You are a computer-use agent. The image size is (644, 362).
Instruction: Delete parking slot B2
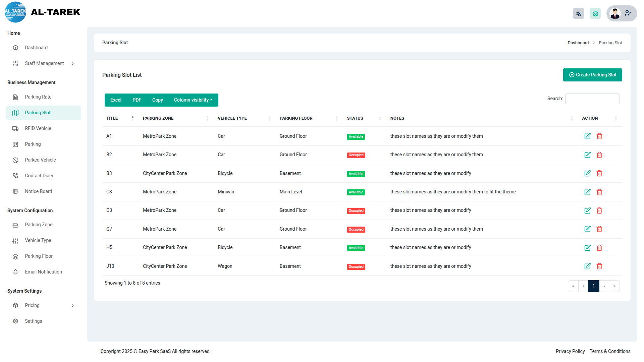[x=599, y=155]
